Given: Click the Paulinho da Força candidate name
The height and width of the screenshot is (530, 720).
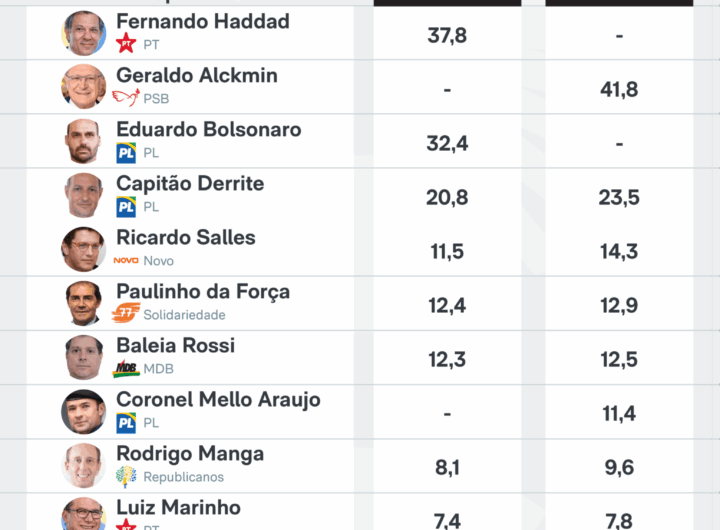Looking at the screenshot, I should click(203, 292).
